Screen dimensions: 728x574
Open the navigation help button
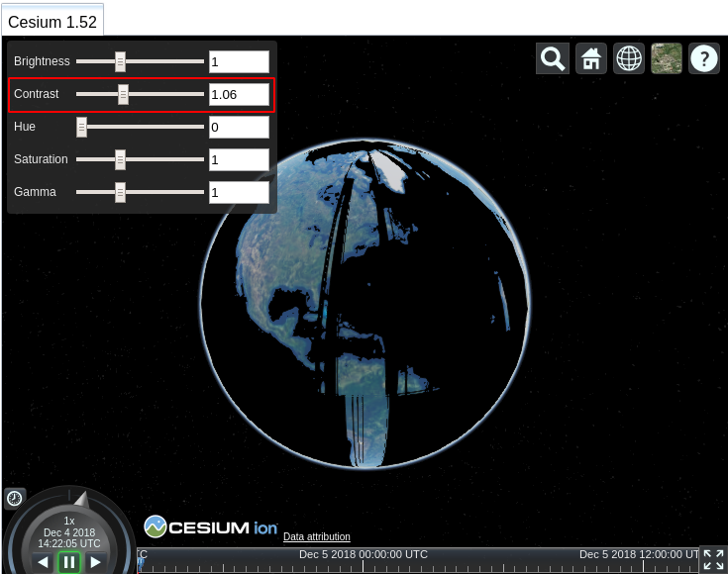(x=704, y=58)
